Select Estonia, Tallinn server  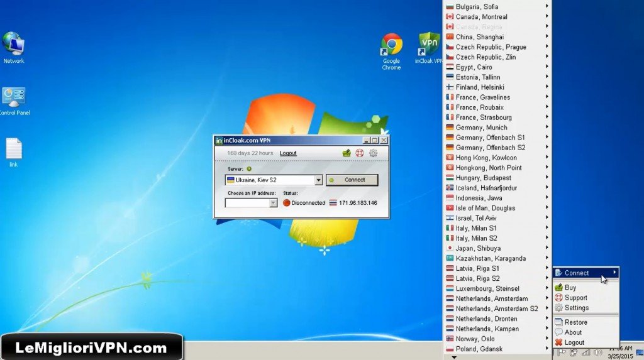point(497,77)
